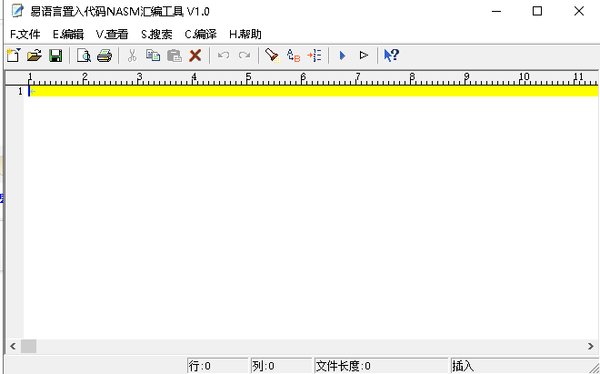Open the V.查看 menu
Screen dimensions: 600x374
[112, 34]
